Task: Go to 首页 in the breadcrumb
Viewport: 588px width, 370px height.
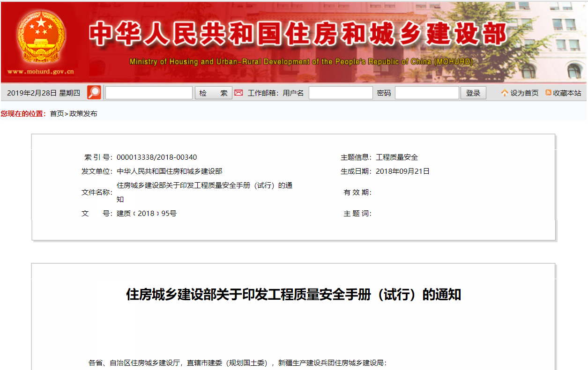Action: click(57, 114)
